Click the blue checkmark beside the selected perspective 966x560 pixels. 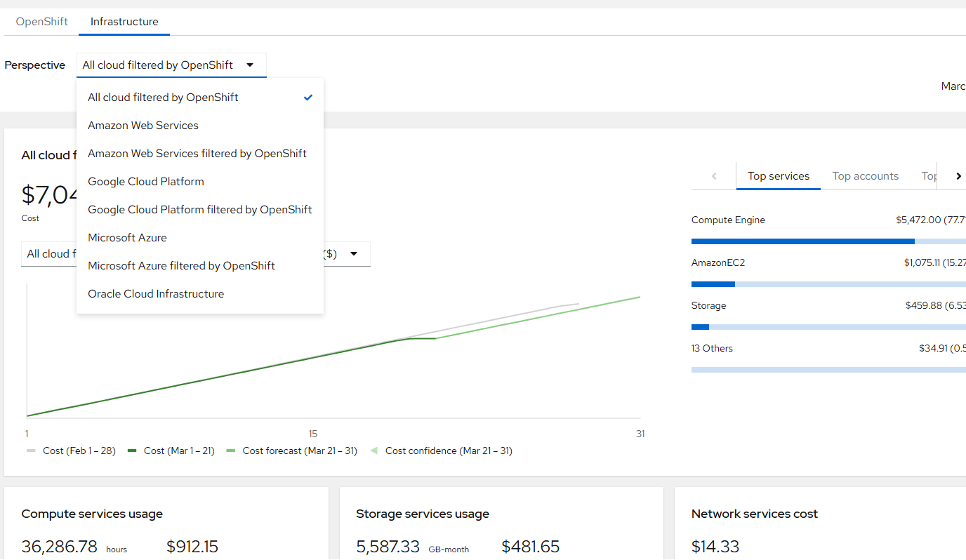tap(307, 98)
